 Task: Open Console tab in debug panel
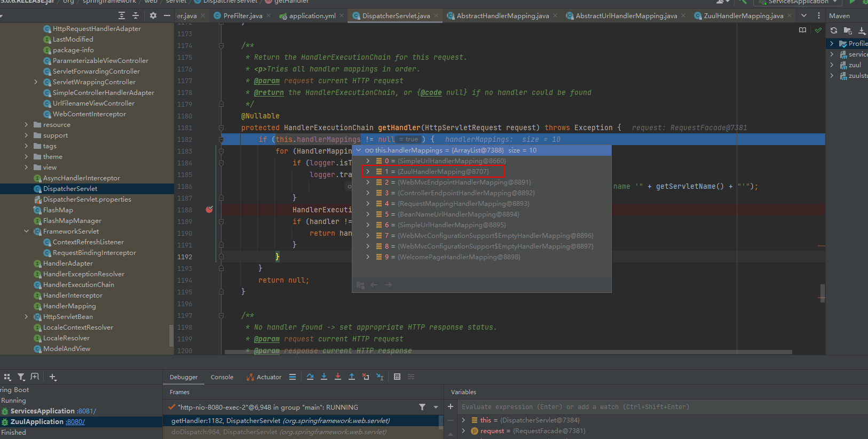(222, 377)
